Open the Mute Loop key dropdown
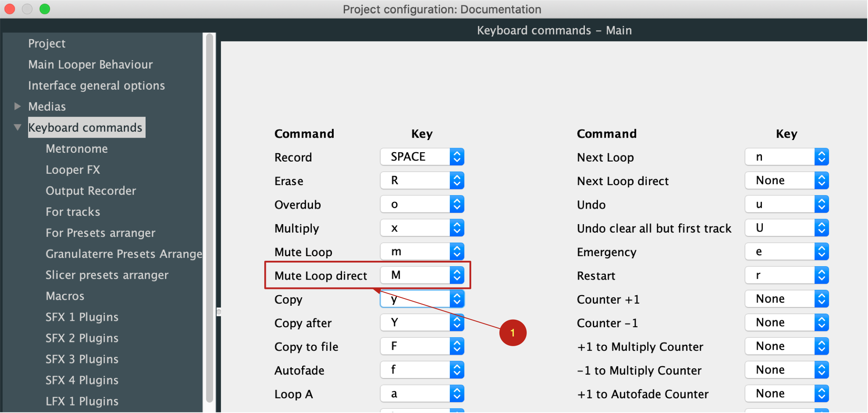868x413 pixels. 422,252
